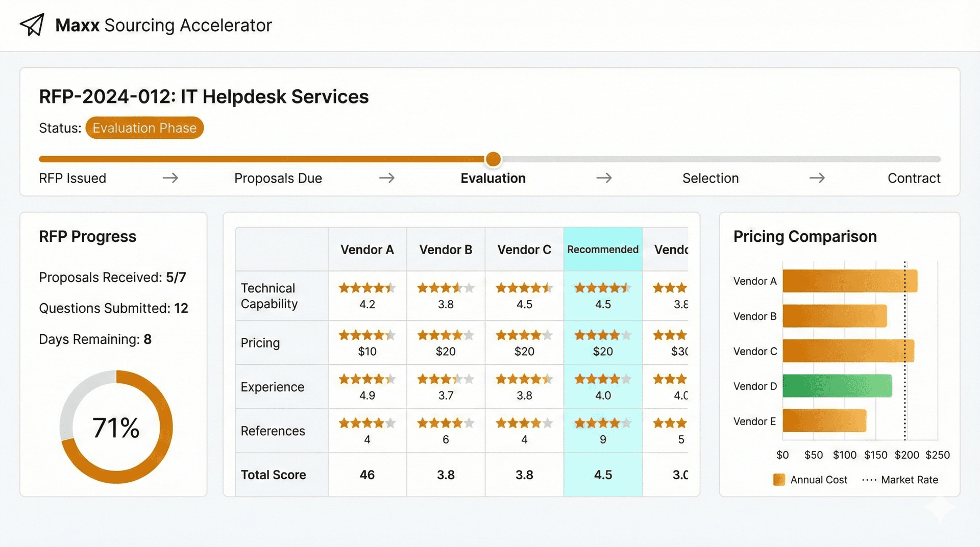
Task: Click the Maxx paper plane logo icon
Action: coord(32,25)
